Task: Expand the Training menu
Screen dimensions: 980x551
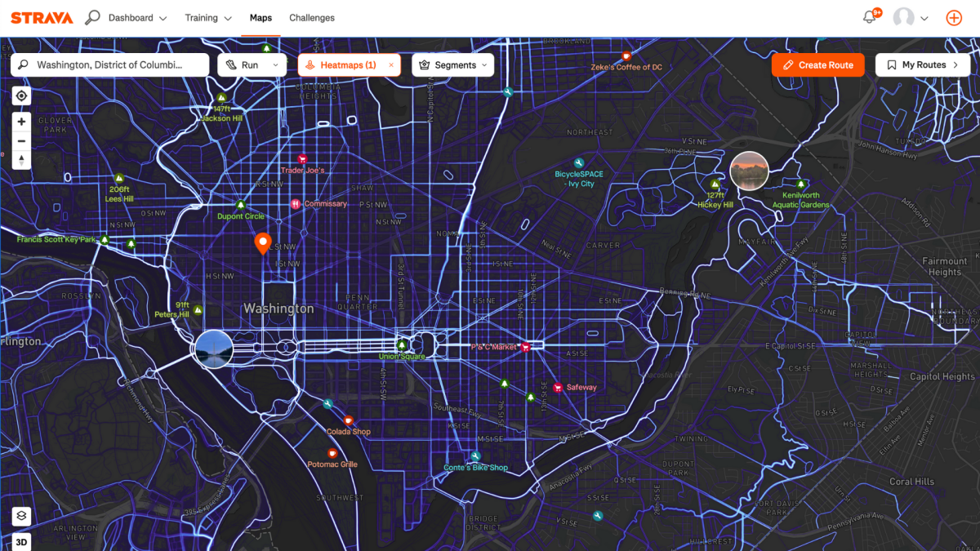Action: 207,18
